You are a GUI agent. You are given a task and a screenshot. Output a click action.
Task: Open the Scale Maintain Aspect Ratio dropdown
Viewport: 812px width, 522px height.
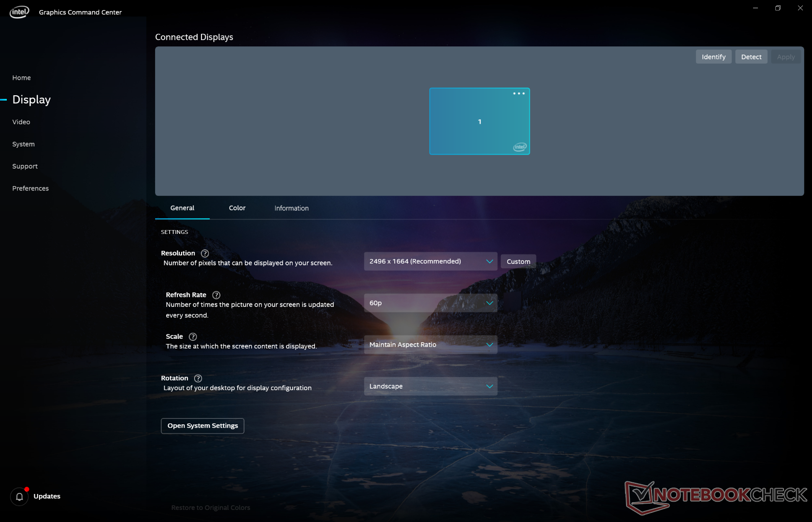[x=430, y=345]
